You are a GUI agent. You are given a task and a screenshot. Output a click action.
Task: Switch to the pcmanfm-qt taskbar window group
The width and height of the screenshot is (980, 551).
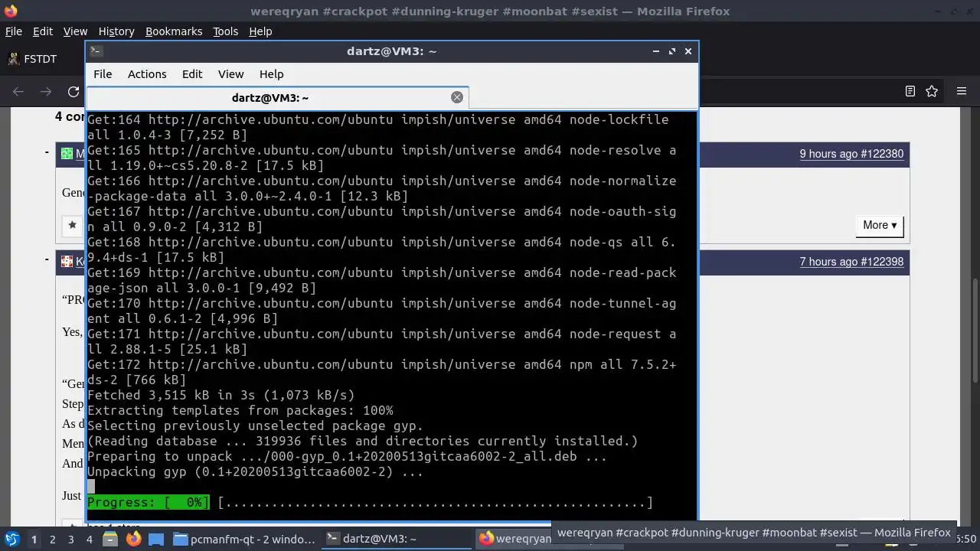pos(245,539)
